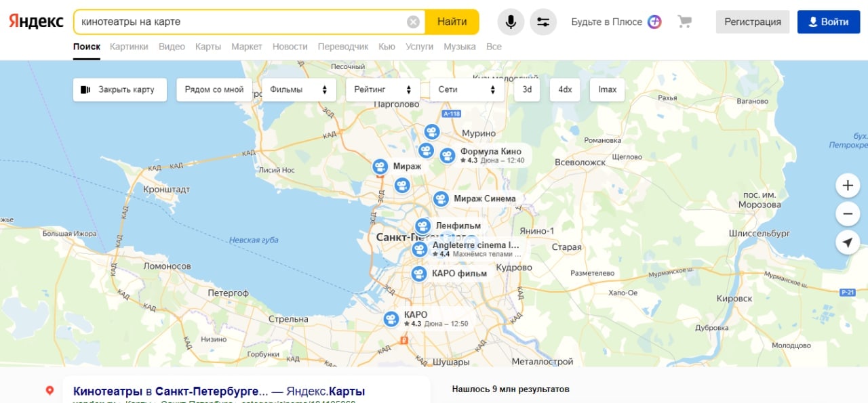The width and height of the screenshot is (868, 403).
Task: Select the Поиск tab
Action: [87, 47]
